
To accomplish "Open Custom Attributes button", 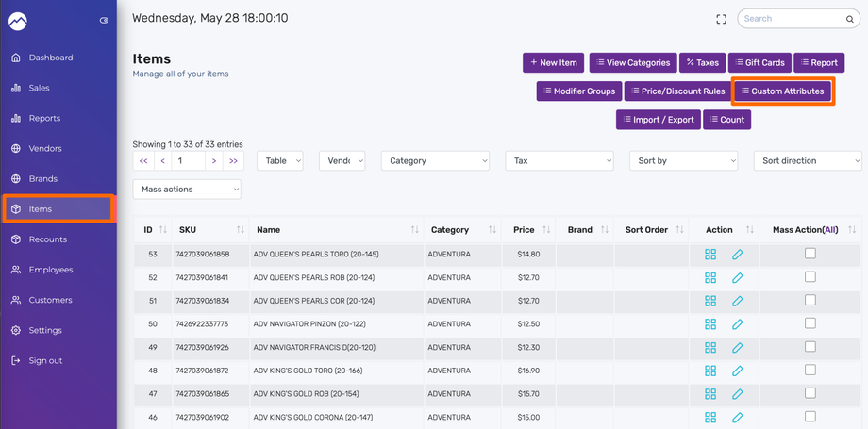I will (781, 91).
